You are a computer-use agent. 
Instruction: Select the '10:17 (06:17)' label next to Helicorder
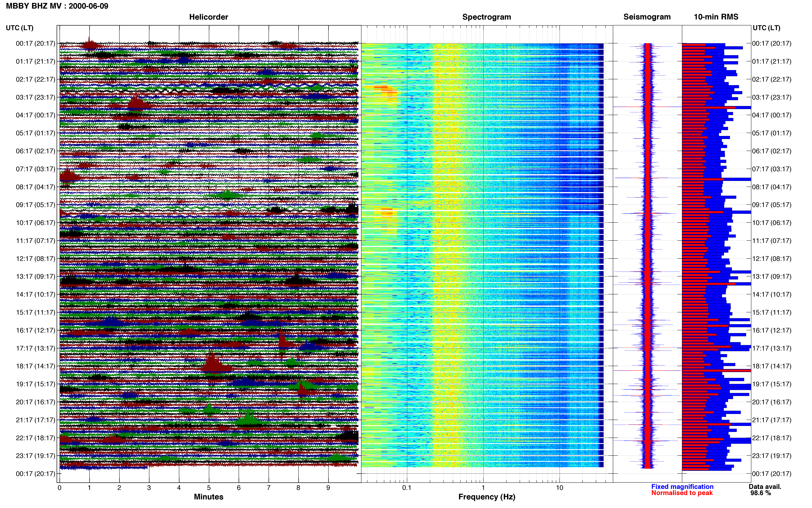(36, 223)
